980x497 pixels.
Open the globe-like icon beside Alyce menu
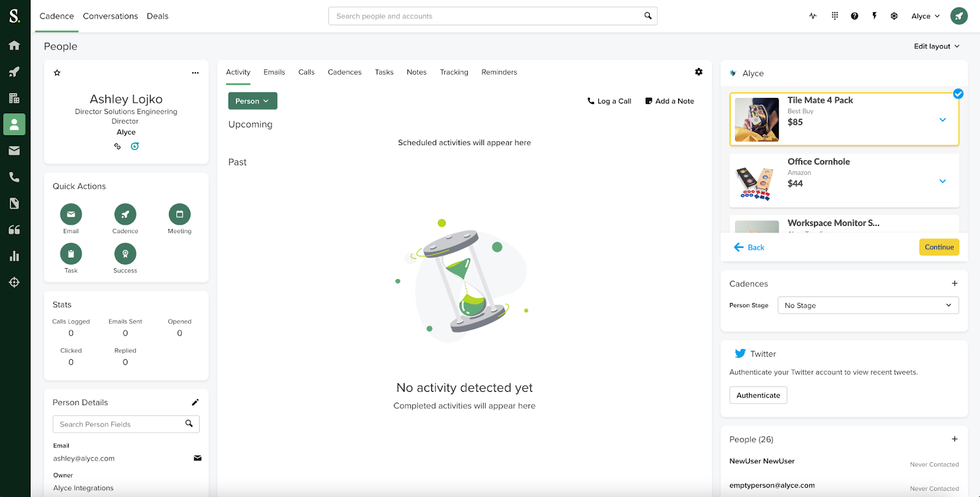click(x=894, y=16)
